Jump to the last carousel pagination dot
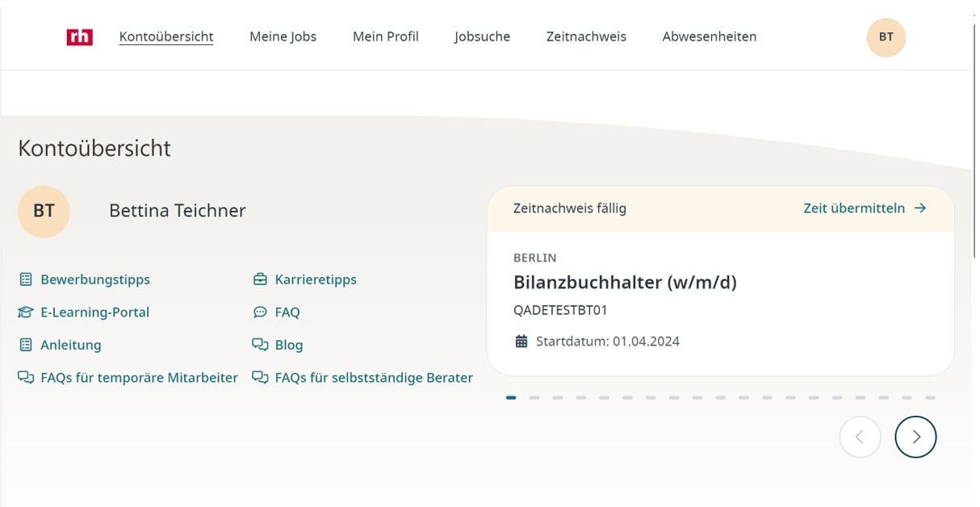This screenshot has width=980, height=507. (x=930, y=398)
